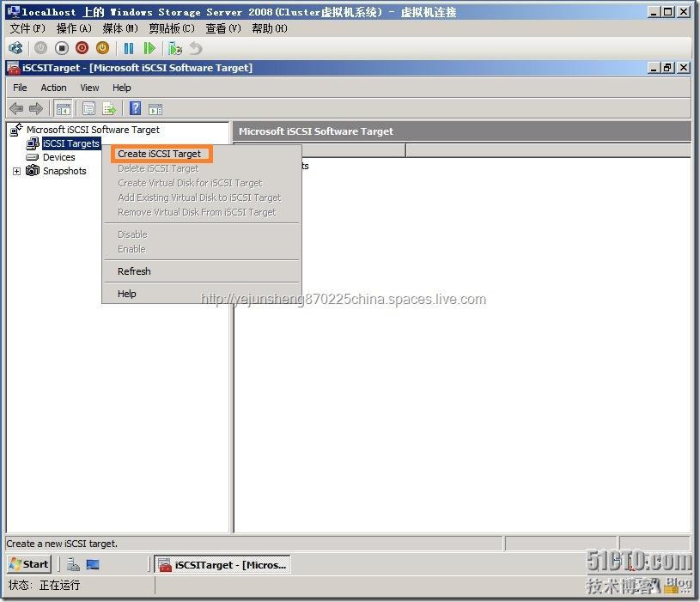This screenshot has width=700, height=602.
Task: Click the blue Help question mark icon
Action: pos(135,108)
